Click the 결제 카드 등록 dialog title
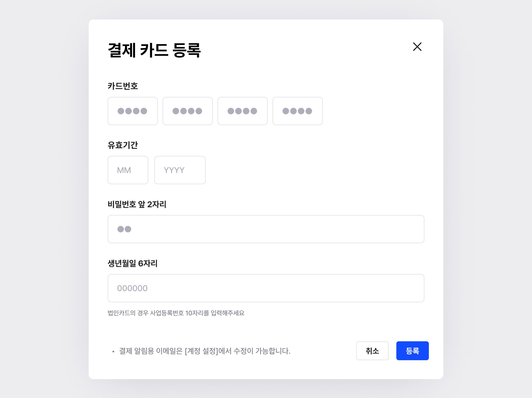The height and width of the screenshot is (398, 532). [x=154, y=50]
